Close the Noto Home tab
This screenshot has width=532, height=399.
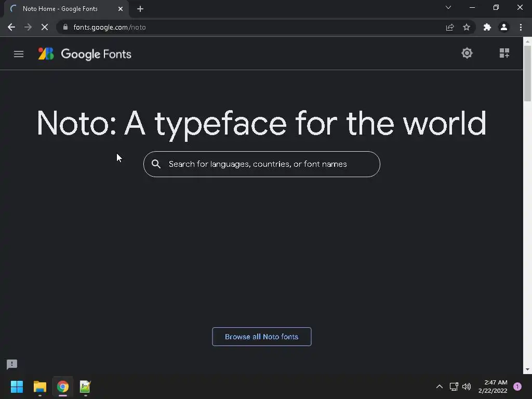tap(121, 9)
